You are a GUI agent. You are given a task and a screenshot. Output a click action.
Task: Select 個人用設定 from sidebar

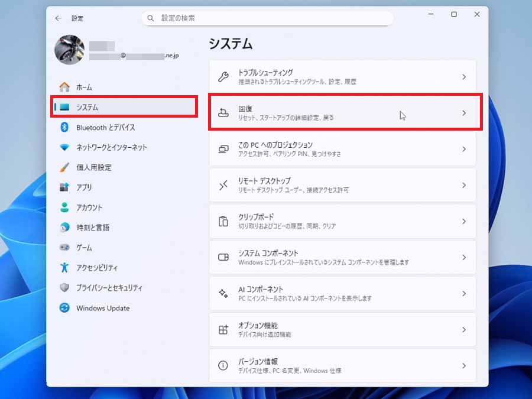point(93,167)
